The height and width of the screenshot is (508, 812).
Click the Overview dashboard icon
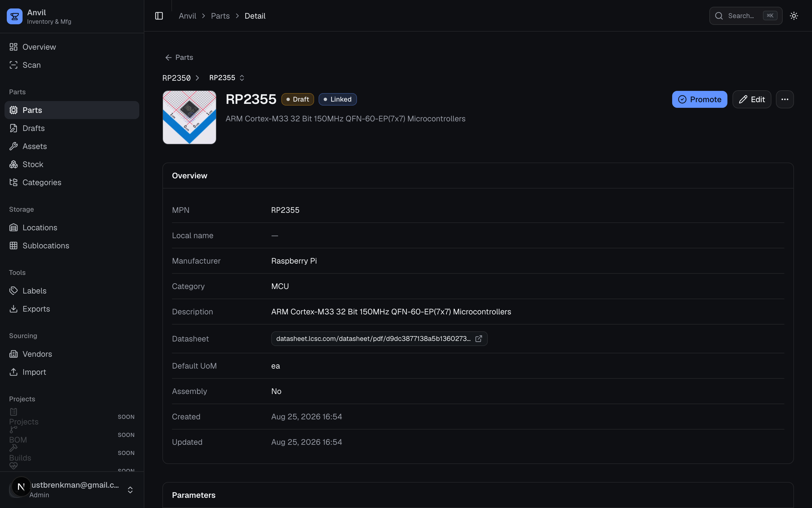point(14,47)
